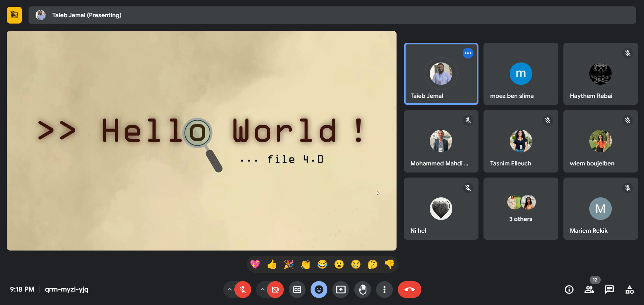Open the 3 others tile
Screen dimensions: 644x305
pos(521,208)
